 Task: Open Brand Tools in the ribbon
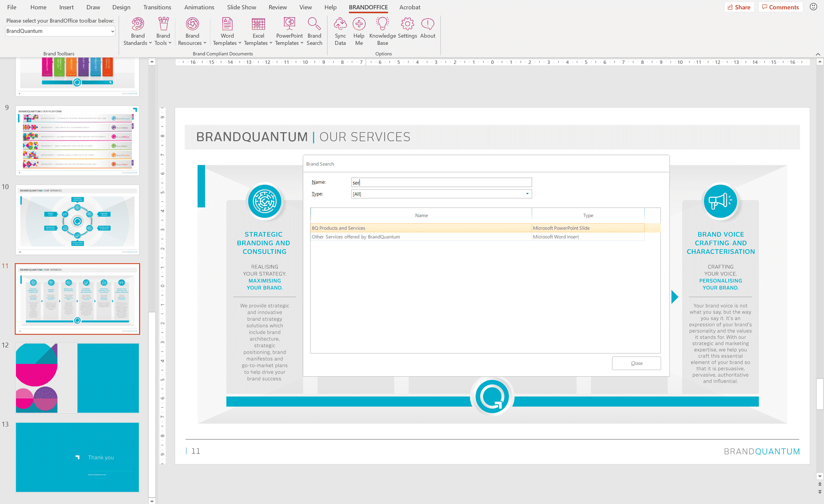click(x=163, y=24)
